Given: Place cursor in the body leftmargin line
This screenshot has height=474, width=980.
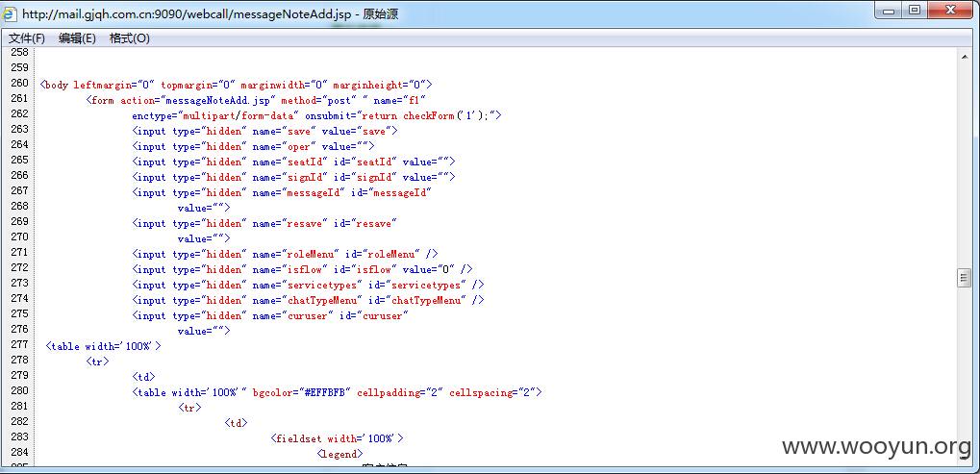Looking at the screenshot, I should point(237,85).
